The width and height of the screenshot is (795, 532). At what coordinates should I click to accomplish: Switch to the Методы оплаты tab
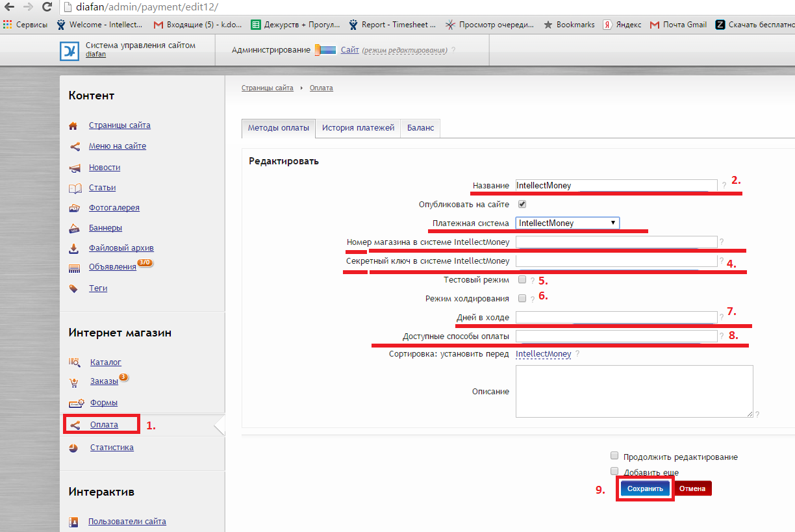pyautogui.click(x=279, y=129)
